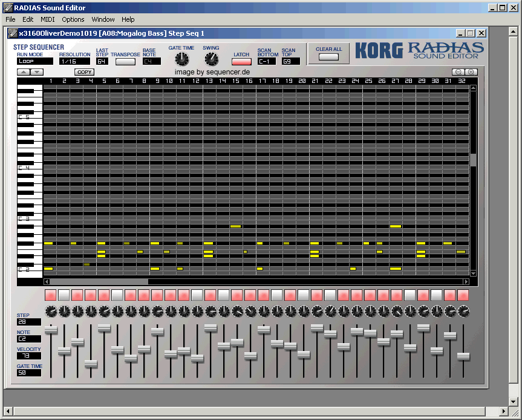Click the note grid's horizontal scrollbar thumb

point(99,282)
